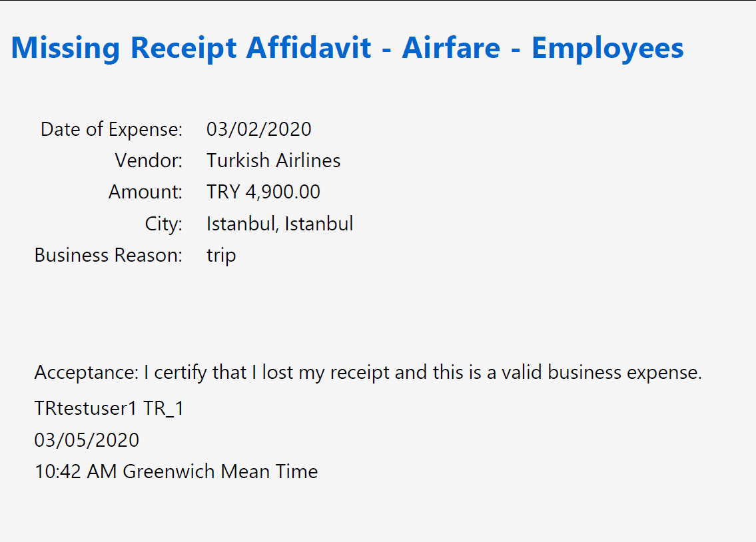Screen dimensions: 756x542
Task: Click the Missing Receipt Affidavit title
Action: pos(347,48)
